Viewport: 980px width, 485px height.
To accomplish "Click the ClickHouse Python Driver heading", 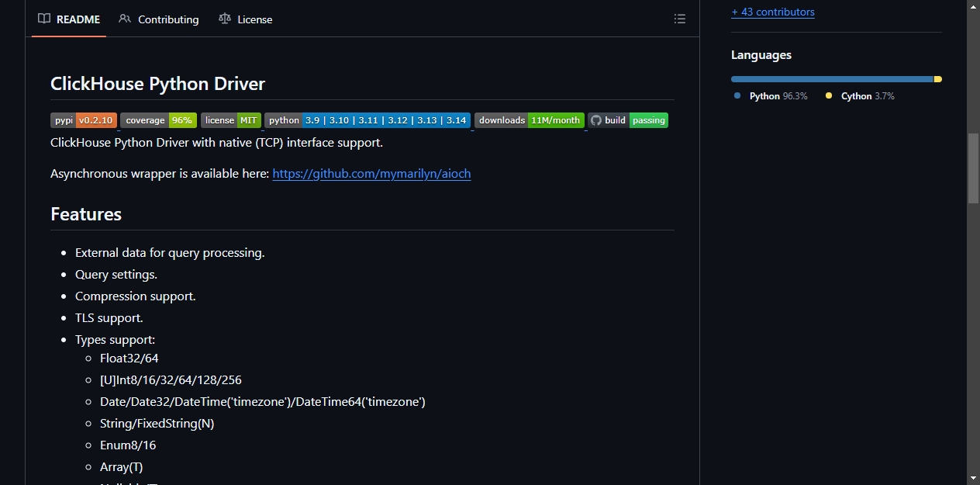I will tap(157, 84).
